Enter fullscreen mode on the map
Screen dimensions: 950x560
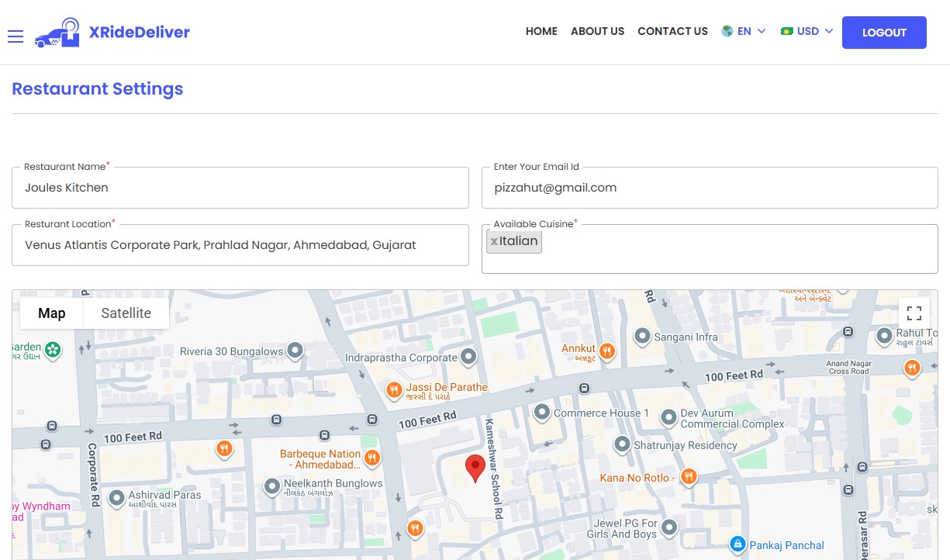[x=914, y=312]
